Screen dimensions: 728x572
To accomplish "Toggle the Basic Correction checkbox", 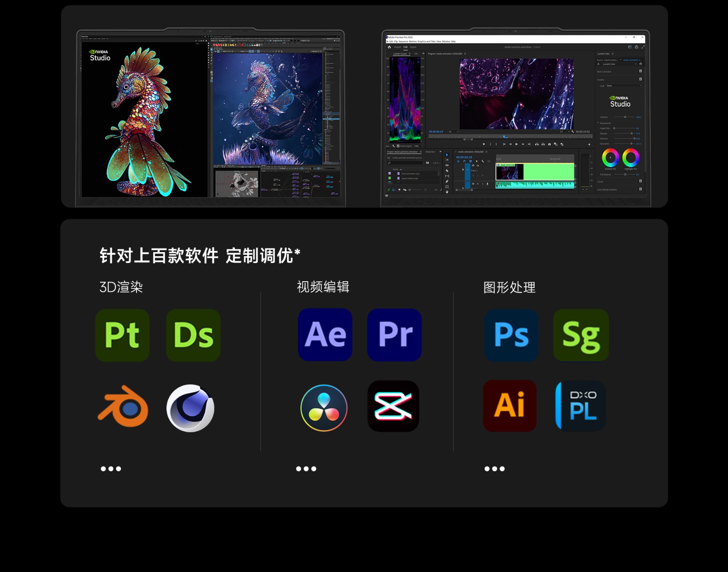I will [641, 71].
